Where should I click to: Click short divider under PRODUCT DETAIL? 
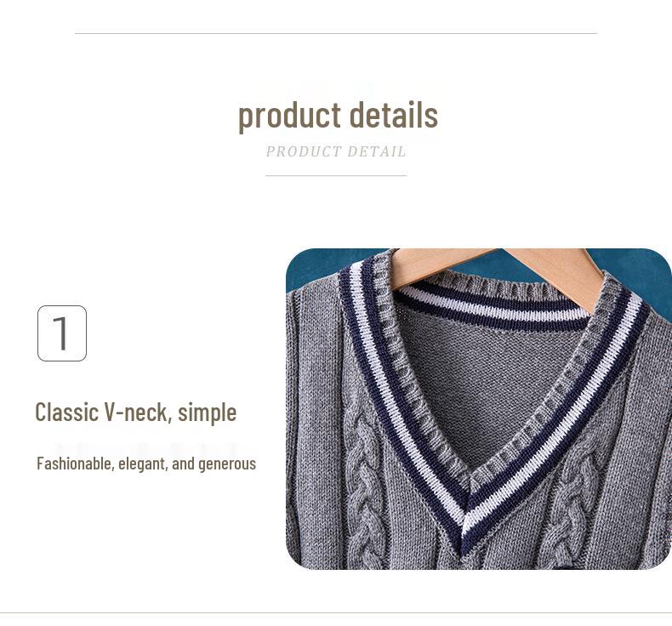click(336, 175)
